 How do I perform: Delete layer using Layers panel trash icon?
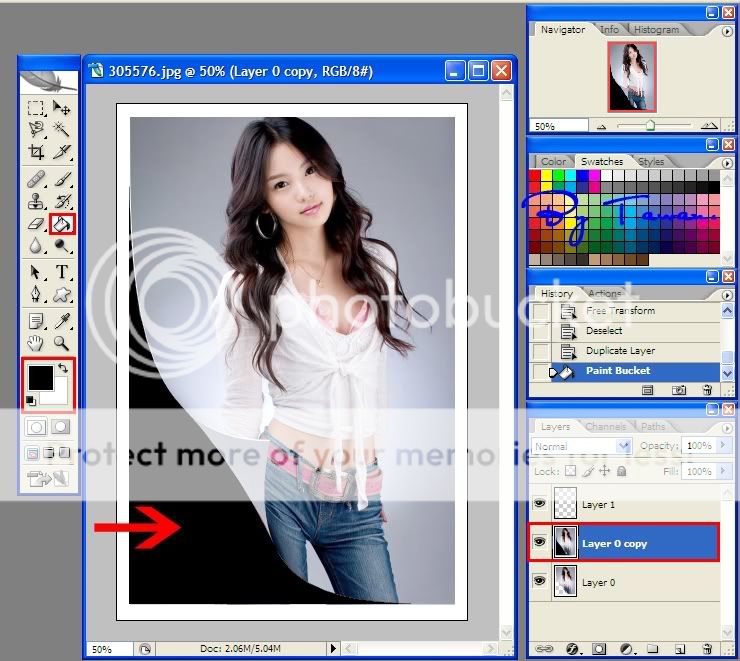(x=707, y=648)
